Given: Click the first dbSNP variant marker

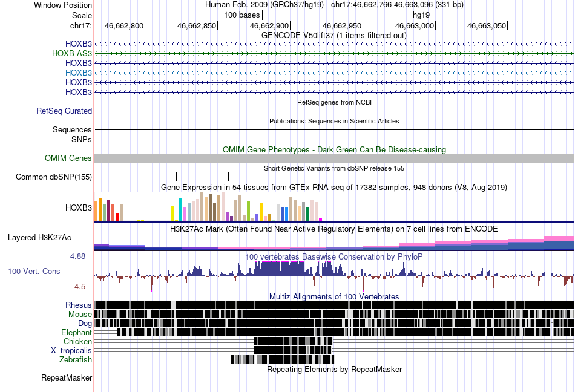Looking at the screenshot, I should pyautogui.click(x=176, y=177).
